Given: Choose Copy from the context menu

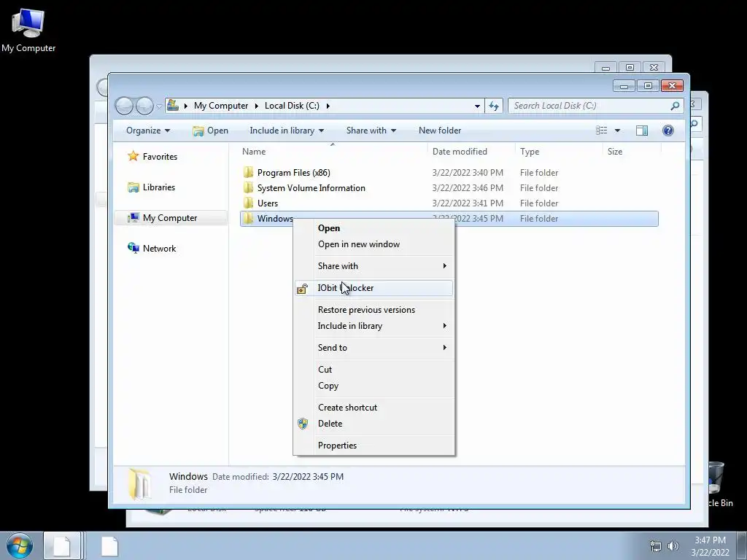Looking at the screenshot, I should point(374,386).
